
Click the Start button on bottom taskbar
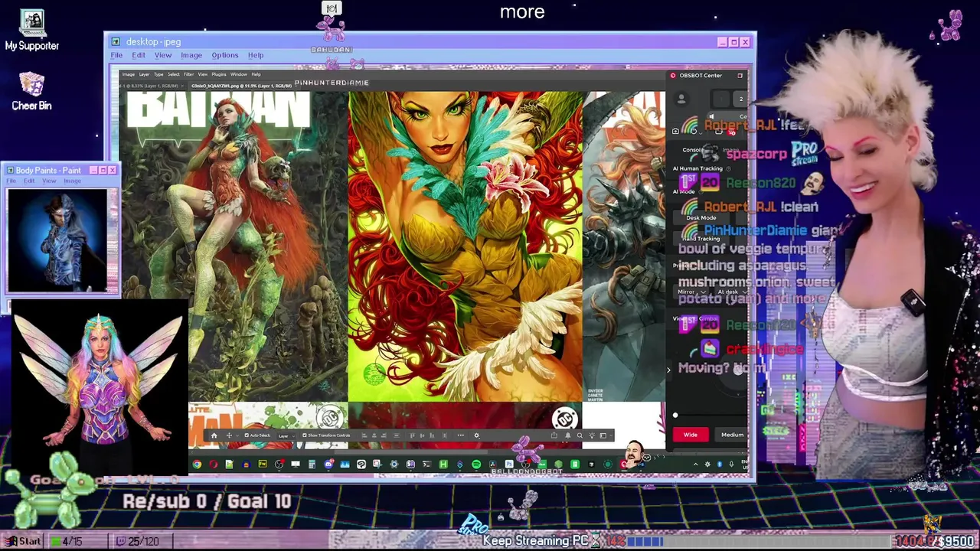click(x=22, y=541)
